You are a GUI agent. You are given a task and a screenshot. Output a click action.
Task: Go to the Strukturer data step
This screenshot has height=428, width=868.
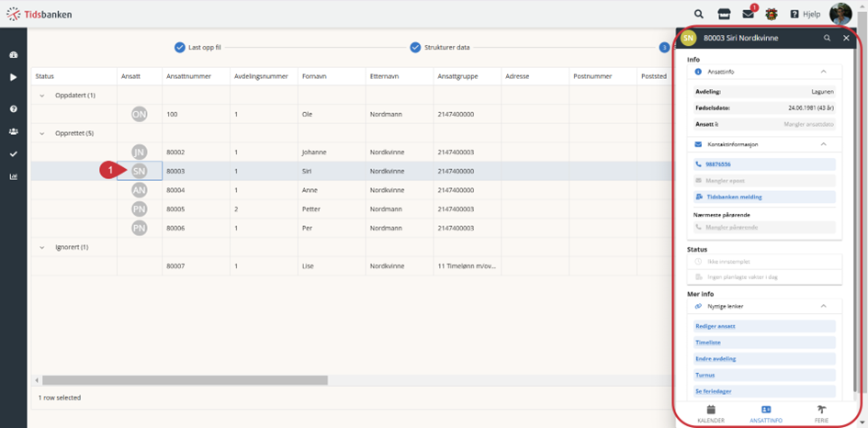(440, 48)
